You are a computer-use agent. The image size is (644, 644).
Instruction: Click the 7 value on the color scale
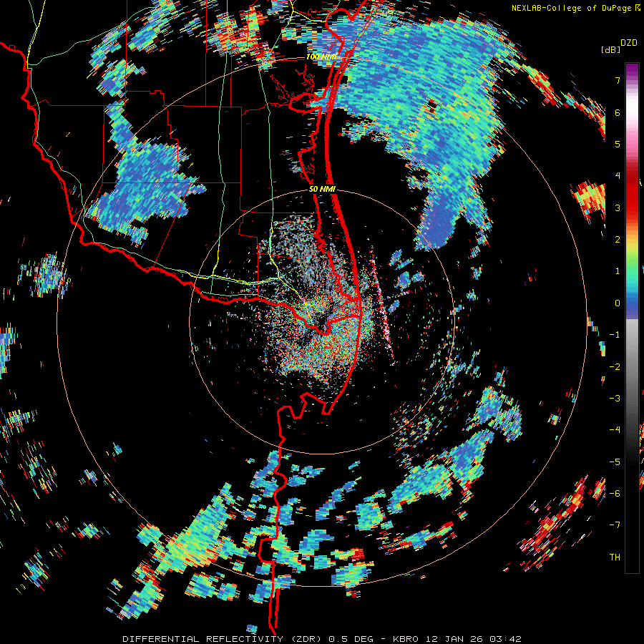(x=618, y=80)
